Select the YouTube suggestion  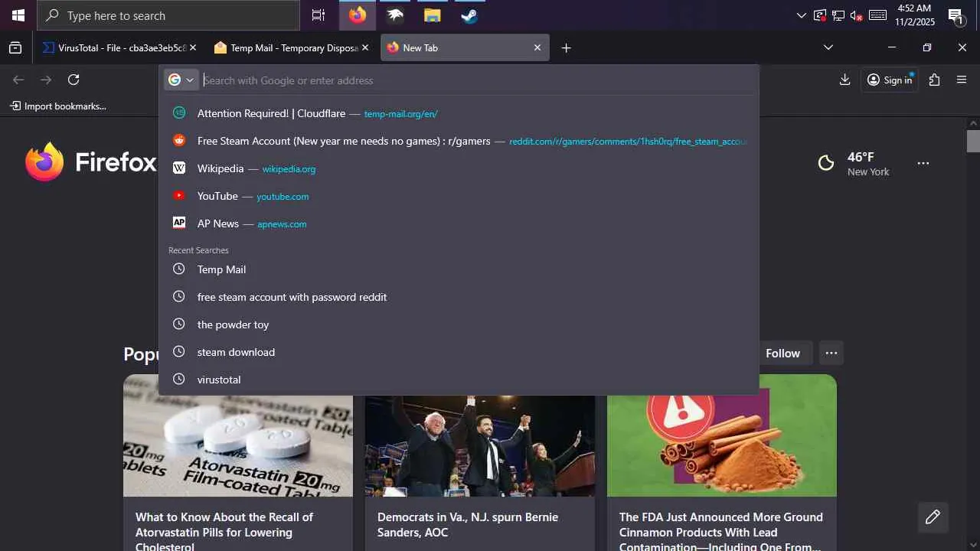click(459, 196)
